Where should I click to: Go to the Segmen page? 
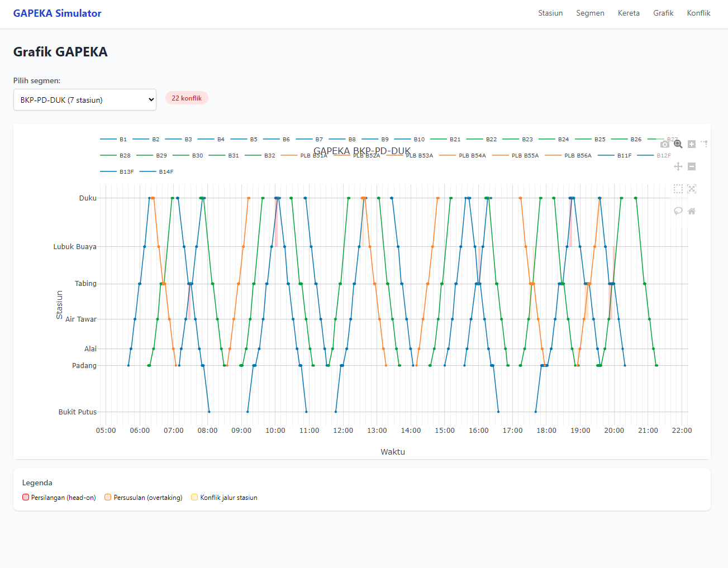coord(590,13)
